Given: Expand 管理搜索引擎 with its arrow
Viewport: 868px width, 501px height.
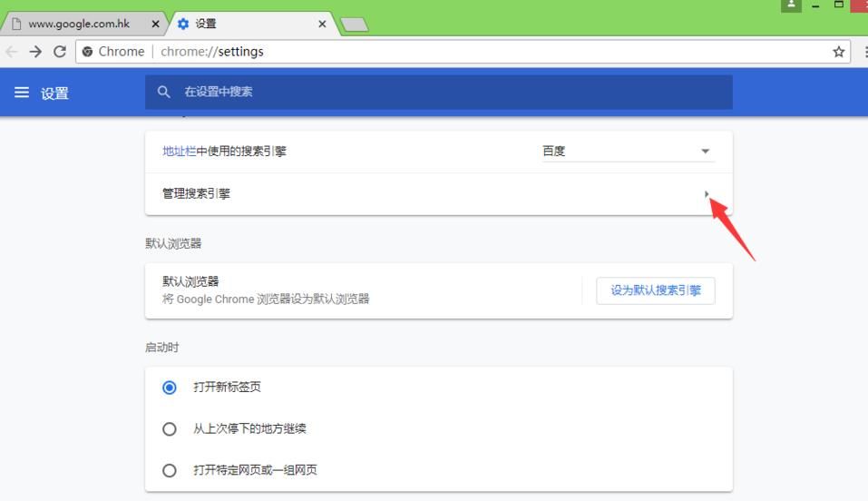Looking at the screenshot, I should click(x=707, y=194).
